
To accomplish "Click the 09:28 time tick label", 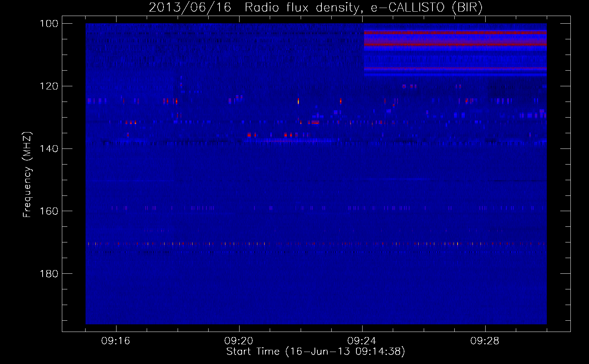I will (485, 341).
